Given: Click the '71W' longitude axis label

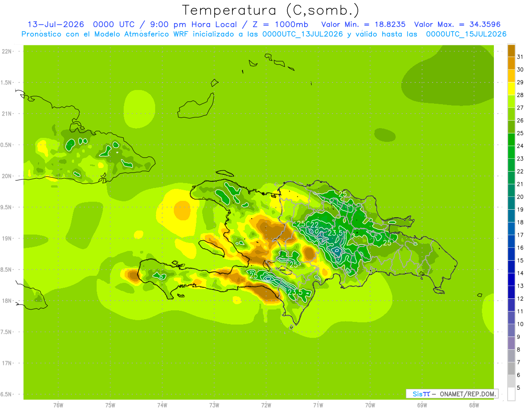Looking at the screenshot, I should point(318,405).
